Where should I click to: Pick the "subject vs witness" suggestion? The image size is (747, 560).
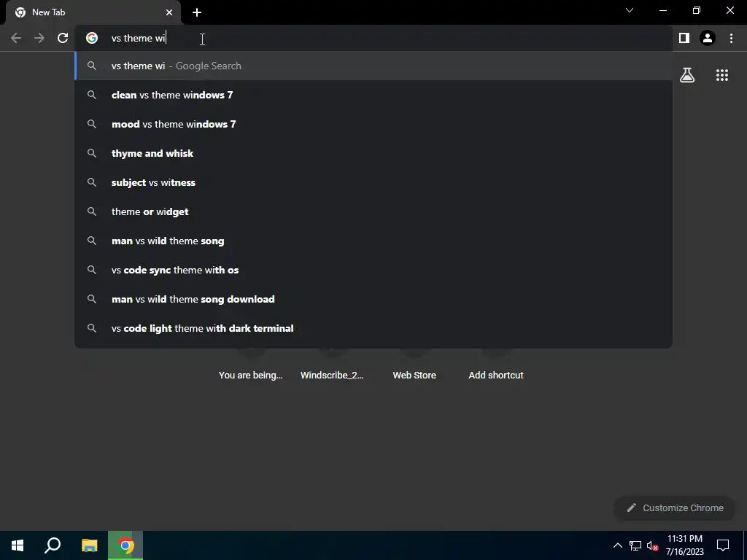pos(373,182)
